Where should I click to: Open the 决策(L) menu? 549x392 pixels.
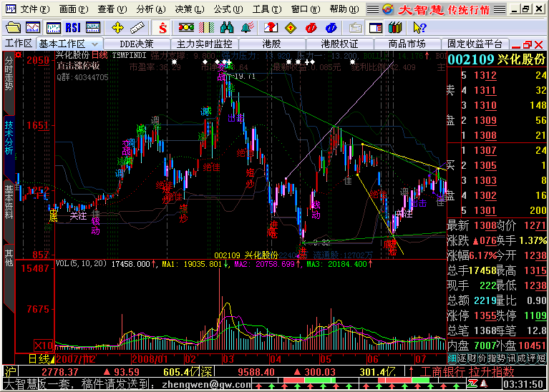coord(190,9)
